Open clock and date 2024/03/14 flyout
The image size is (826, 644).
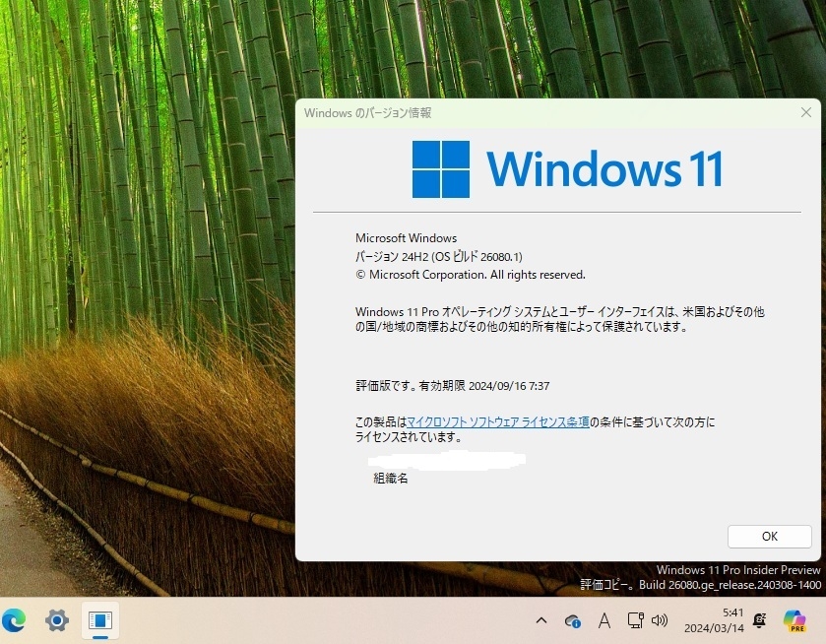(x=714, y=620)
